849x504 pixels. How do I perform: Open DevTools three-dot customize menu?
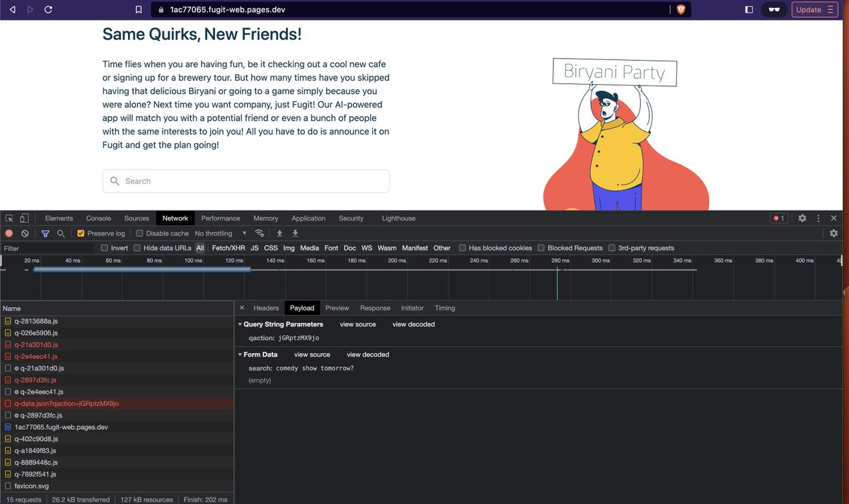coord(819,218)
